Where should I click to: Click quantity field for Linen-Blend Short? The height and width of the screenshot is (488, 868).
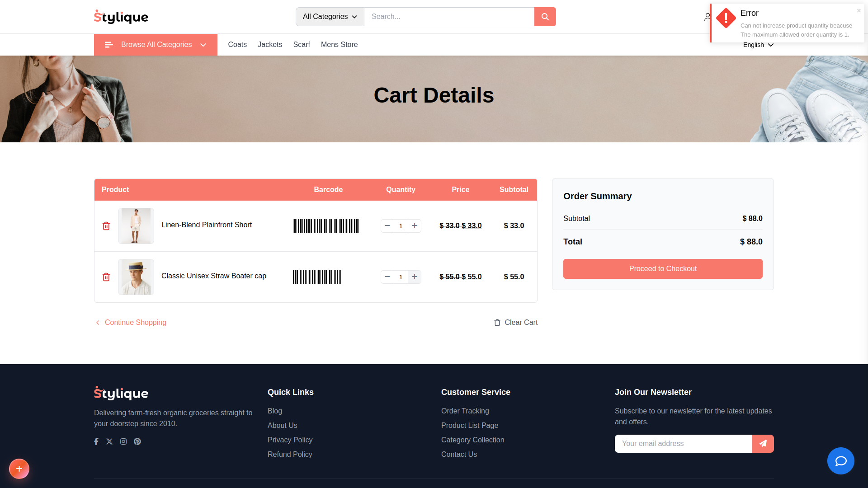tap(401, 226)
